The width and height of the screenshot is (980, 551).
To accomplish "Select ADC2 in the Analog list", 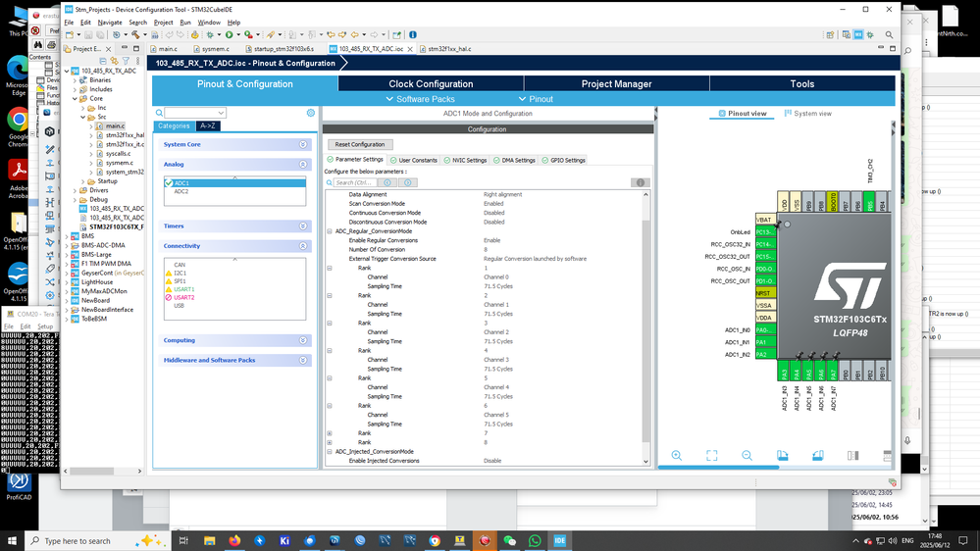I will [x=181, y=191].
